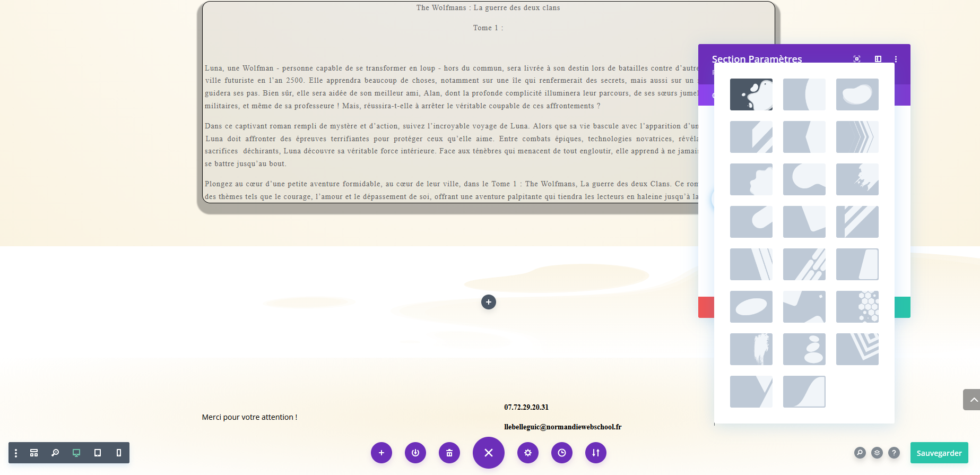Open the layers view icon
Screen dimensions: 980x475
pos(877,453)
